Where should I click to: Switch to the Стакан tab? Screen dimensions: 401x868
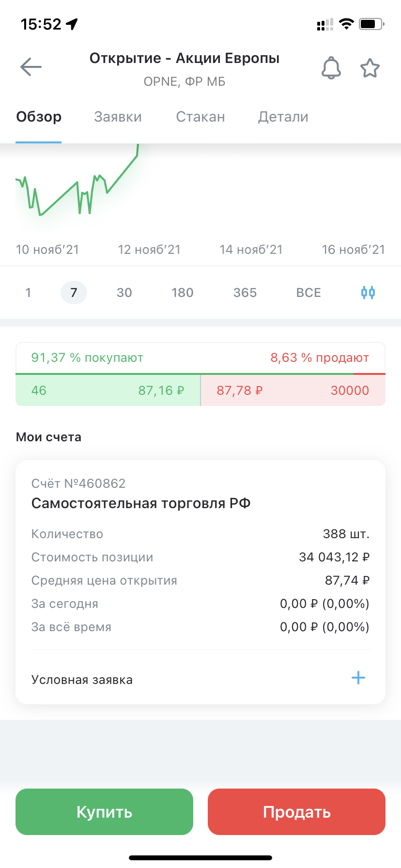200,117
